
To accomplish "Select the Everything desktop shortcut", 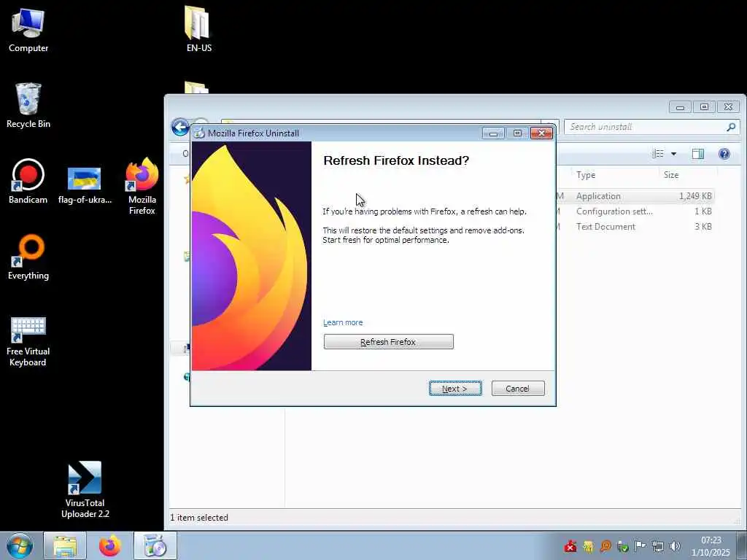I will (x=28, y=257).
